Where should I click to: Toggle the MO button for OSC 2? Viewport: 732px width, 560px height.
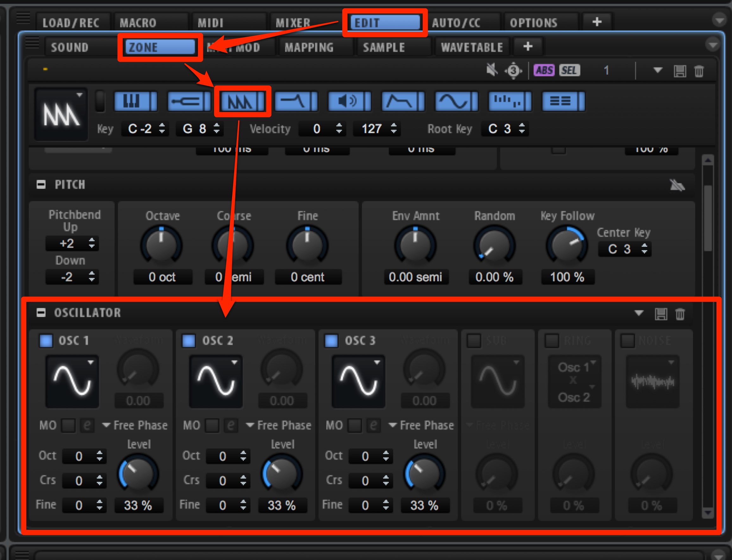212,425
